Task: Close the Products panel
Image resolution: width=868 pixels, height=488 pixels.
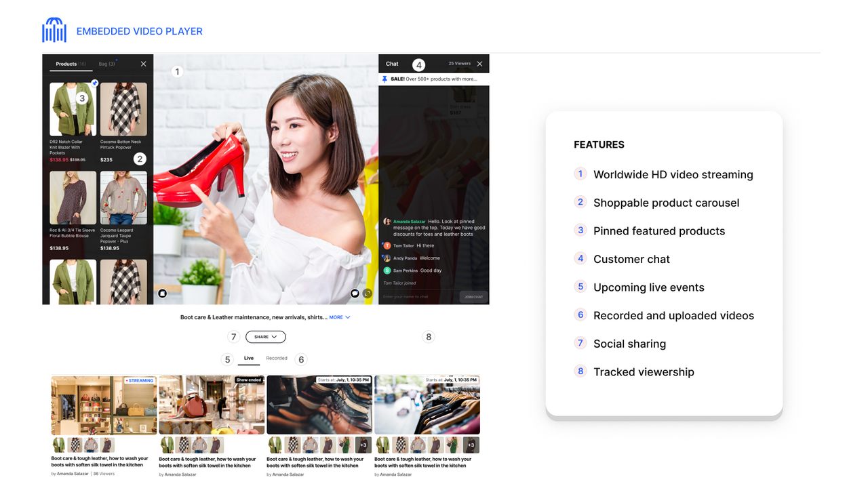Action: point(143,64)
